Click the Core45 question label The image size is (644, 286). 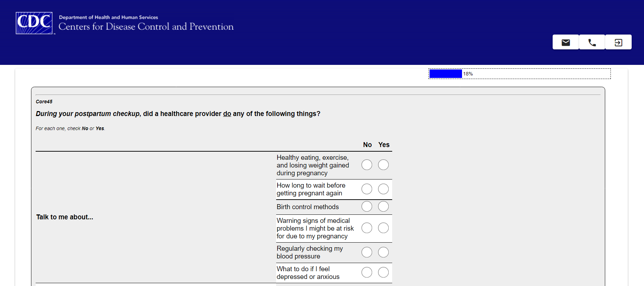(x=44, y=102)
